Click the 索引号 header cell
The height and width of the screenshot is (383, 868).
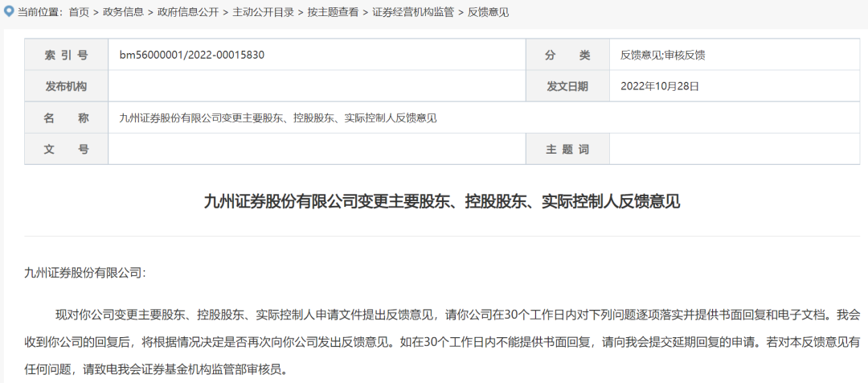pyautogui.click(x=67, y=55)
